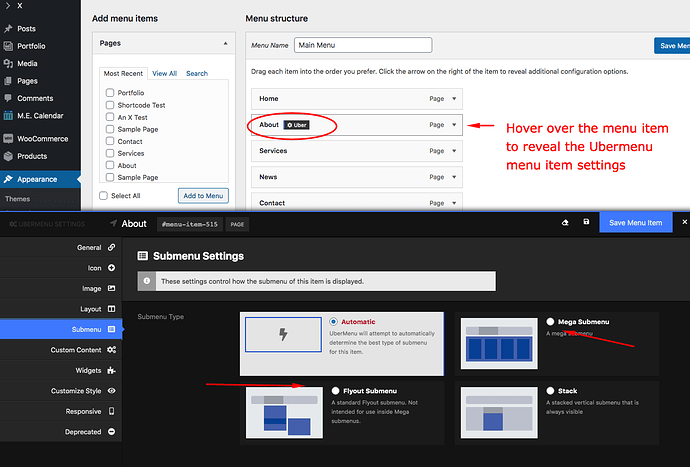Image resolution: width=690 pixels, height=467 pixels.
Task: Click the Posts pin icon
Action: [8, 29]
